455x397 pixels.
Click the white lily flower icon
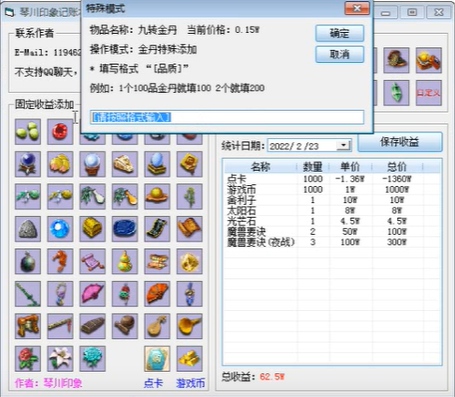click(x=60, y=359)
